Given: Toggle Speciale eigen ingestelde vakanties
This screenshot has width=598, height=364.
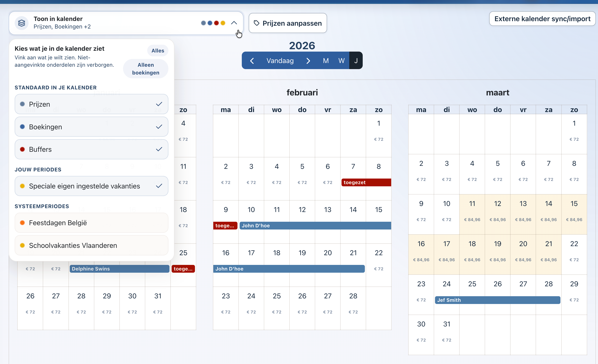Looking at the screenshot, I should click(92, 186).
